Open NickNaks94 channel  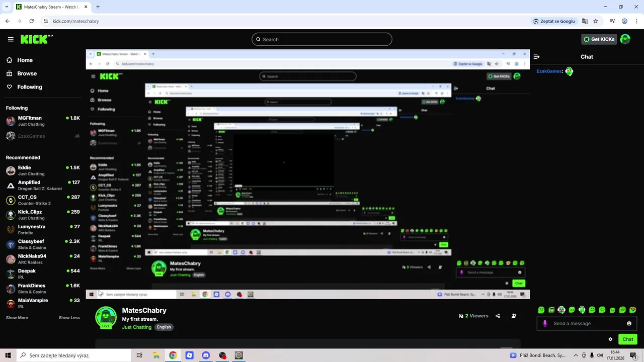point(43,259)
